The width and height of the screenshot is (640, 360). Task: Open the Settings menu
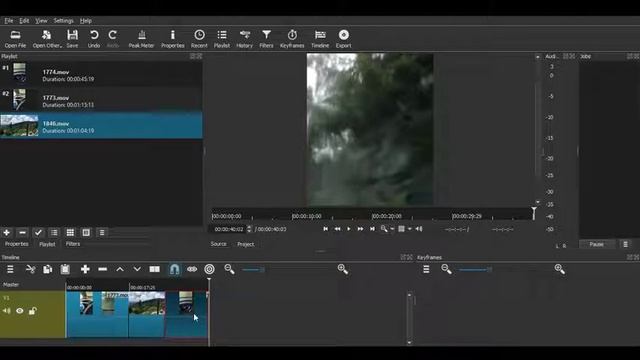click(63, 20)
